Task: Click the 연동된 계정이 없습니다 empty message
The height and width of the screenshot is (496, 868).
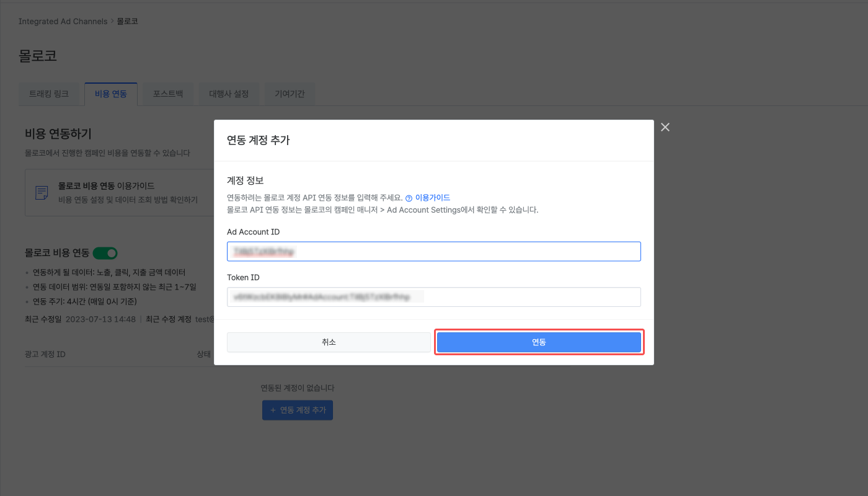Action: click(x=298, y=388)
